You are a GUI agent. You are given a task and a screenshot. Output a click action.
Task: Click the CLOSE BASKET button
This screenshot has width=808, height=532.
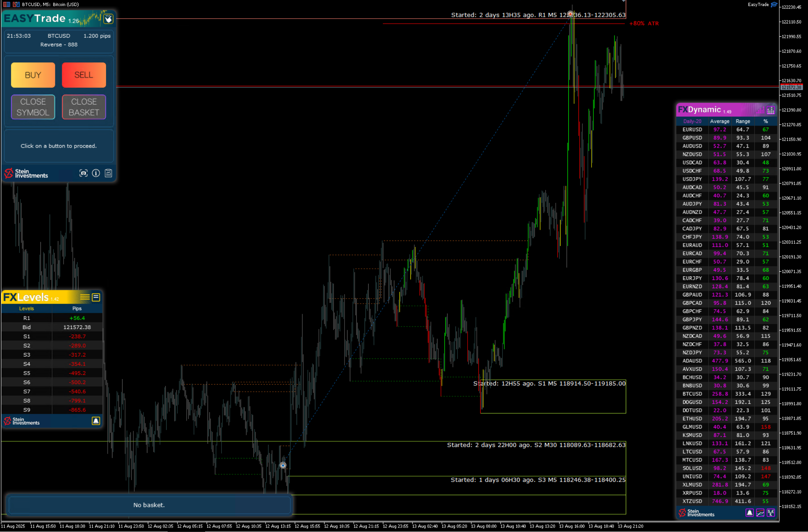pyautogui.click(x=84, y=107)
